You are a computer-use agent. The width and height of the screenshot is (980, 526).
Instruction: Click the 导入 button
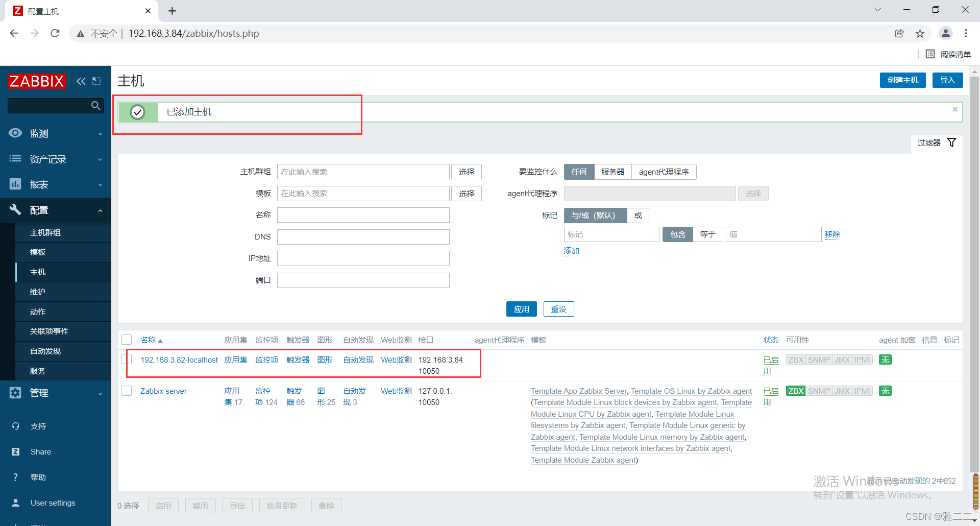(947, 80)
